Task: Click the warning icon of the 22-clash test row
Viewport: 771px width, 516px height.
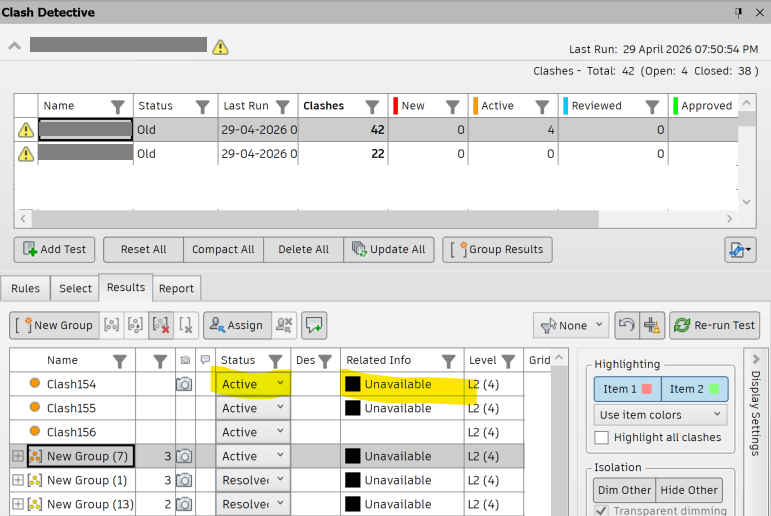Action: pyautogui.click(x=26, y=154)
